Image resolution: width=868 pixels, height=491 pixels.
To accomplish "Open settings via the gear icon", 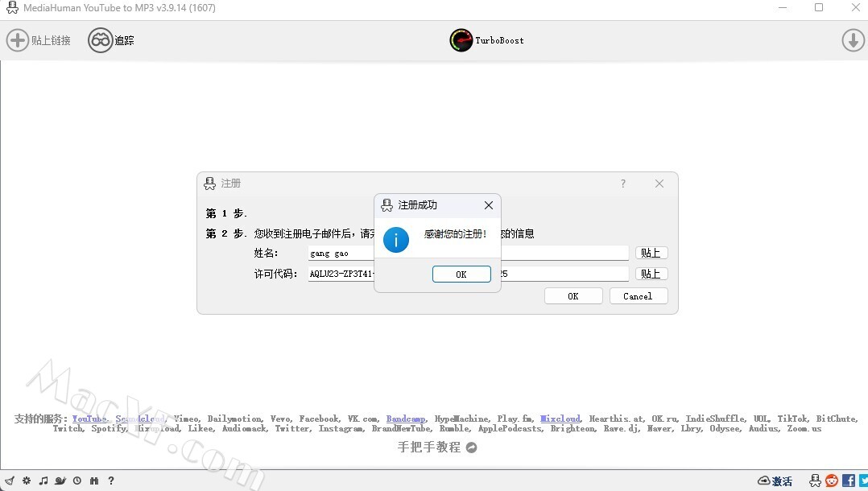I will pos(27,481).
